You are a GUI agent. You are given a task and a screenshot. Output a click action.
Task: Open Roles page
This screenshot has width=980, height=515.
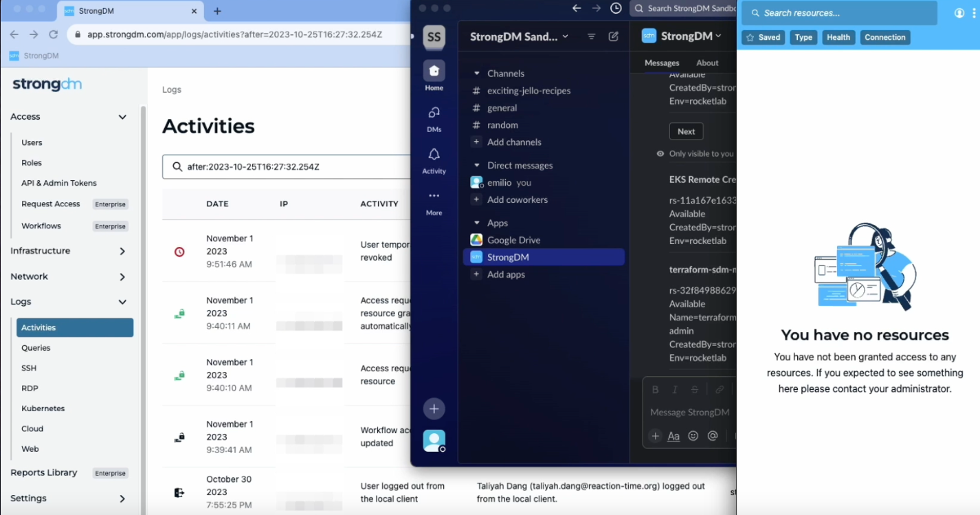click(32, 163)
